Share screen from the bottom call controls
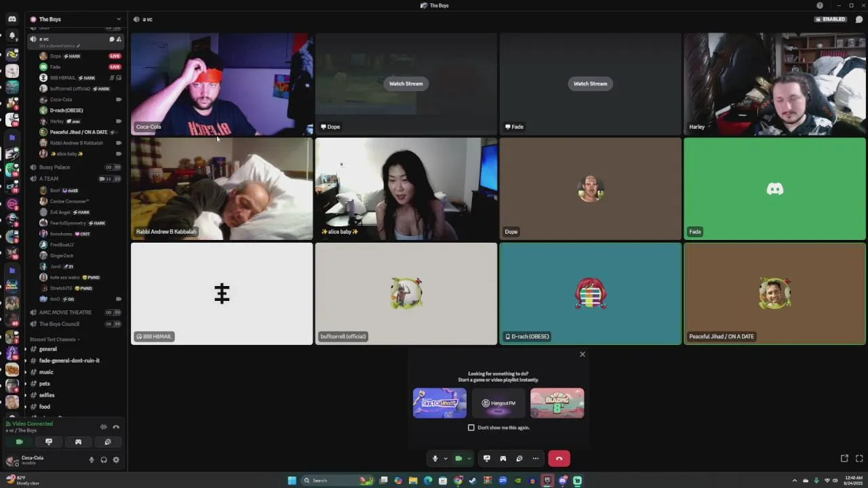Screen dimensions: 868x488 [487, 458]
